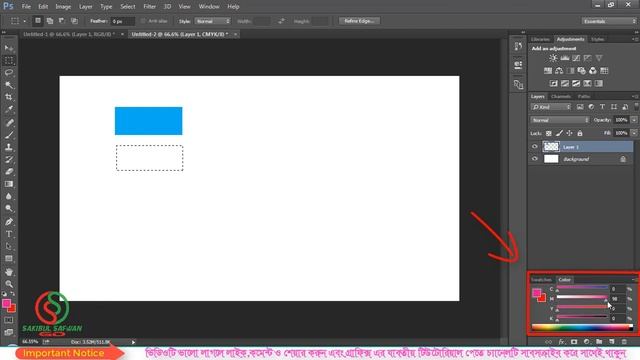Viewport: 640px width, 360px height.
Task: Open the Filter menu
Action: [x=149, y=7]
